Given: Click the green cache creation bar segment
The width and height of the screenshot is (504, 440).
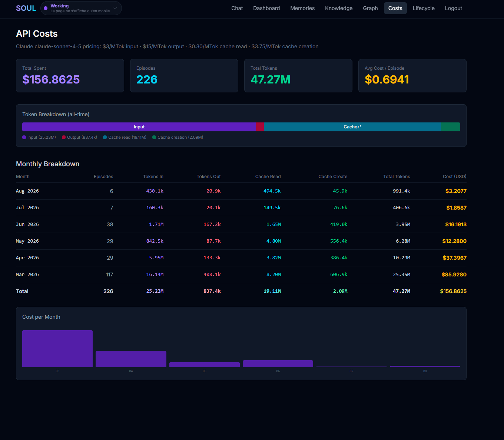Looking at the screenshot, I should [451, 127].
